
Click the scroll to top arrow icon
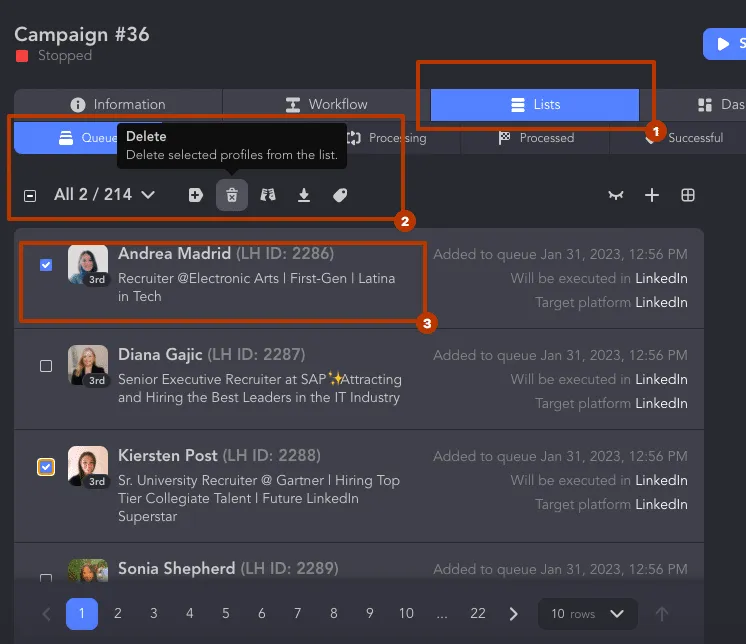(662, 614)
